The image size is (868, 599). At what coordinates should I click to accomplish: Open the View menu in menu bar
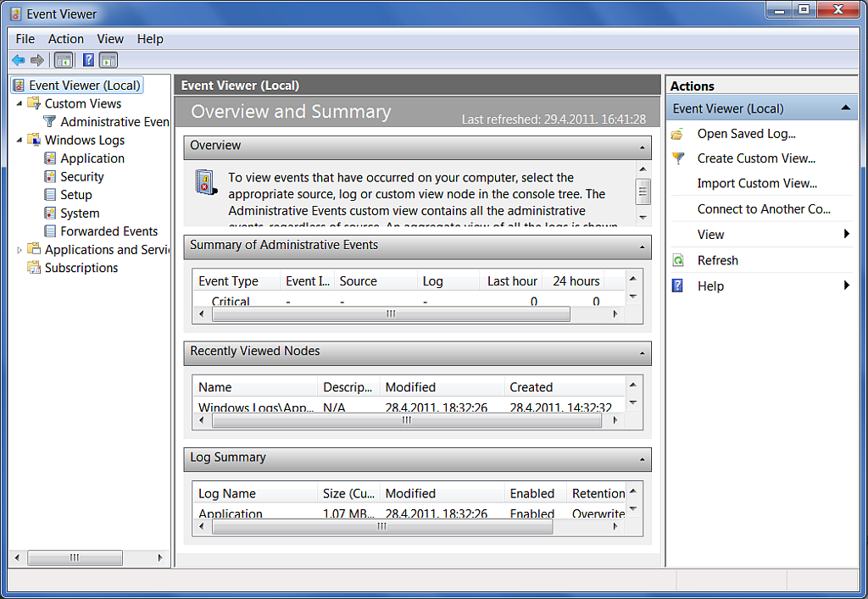[x=110, y=39]
